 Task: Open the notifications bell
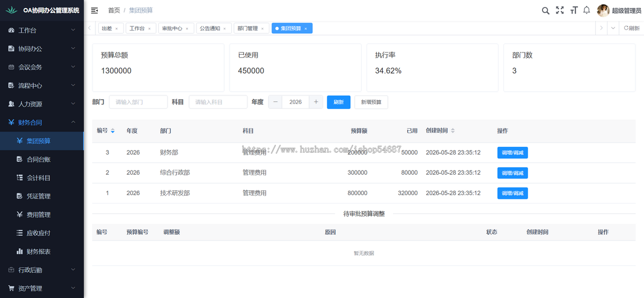point(587,10)
